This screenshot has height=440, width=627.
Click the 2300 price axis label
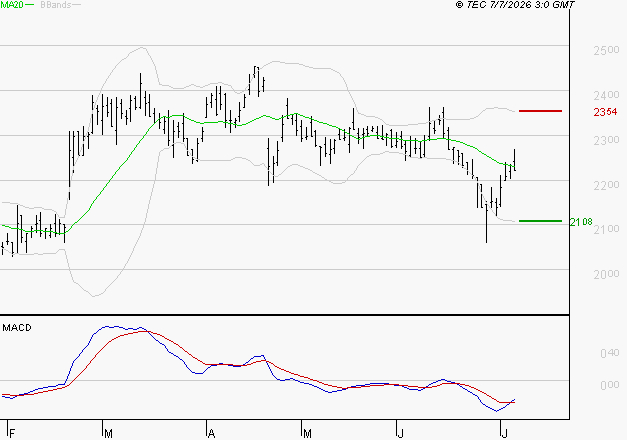tap(606, 140)
